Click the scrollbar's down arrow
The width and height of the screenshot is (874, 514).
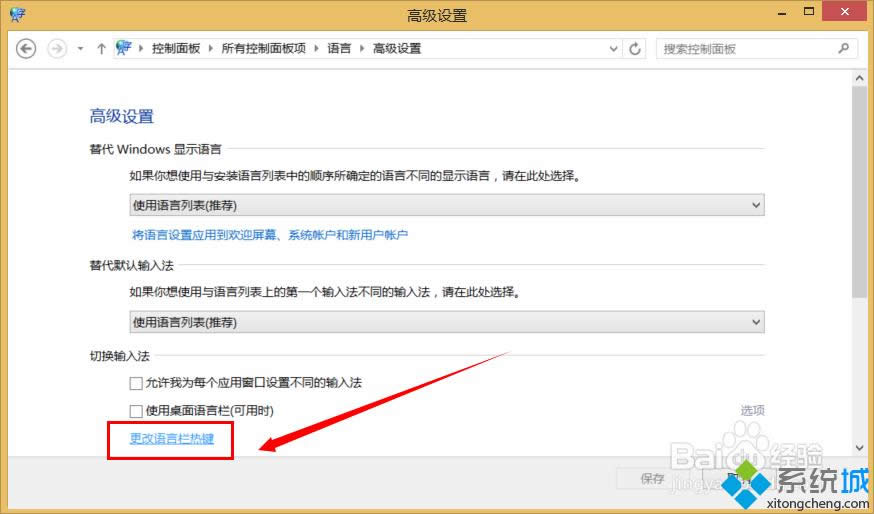(859, 448)
